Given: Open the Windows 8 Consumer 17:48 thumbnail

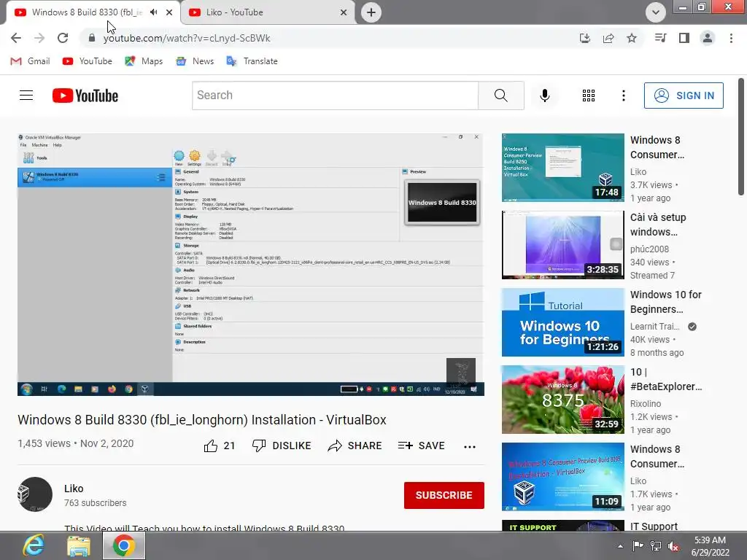Looking at the screenshot, I should pos(562,168).
